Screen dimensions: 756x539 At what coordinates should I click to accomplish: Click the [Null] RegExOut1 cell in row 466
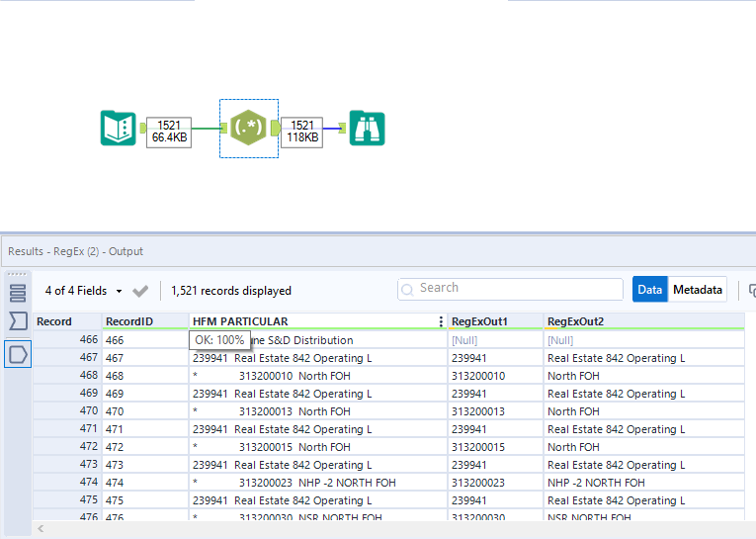point(495,340)
